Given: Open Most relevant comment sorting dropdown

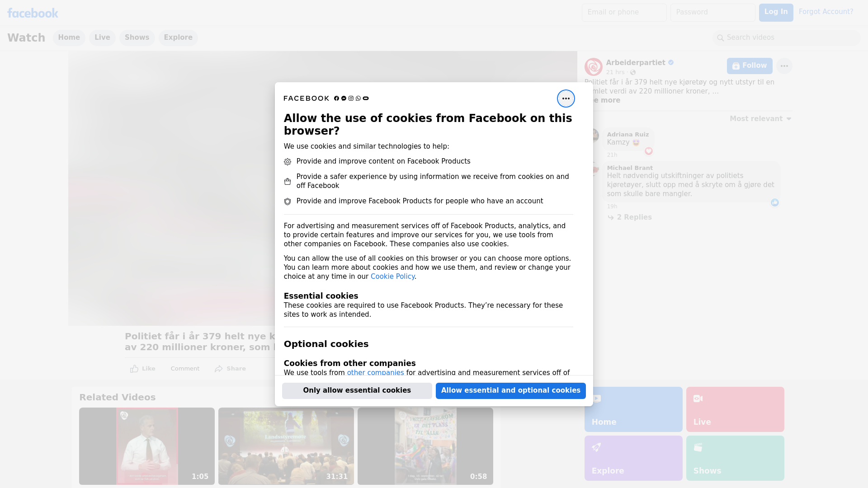Looking at the screenshot, I should (x=760, y=119).
